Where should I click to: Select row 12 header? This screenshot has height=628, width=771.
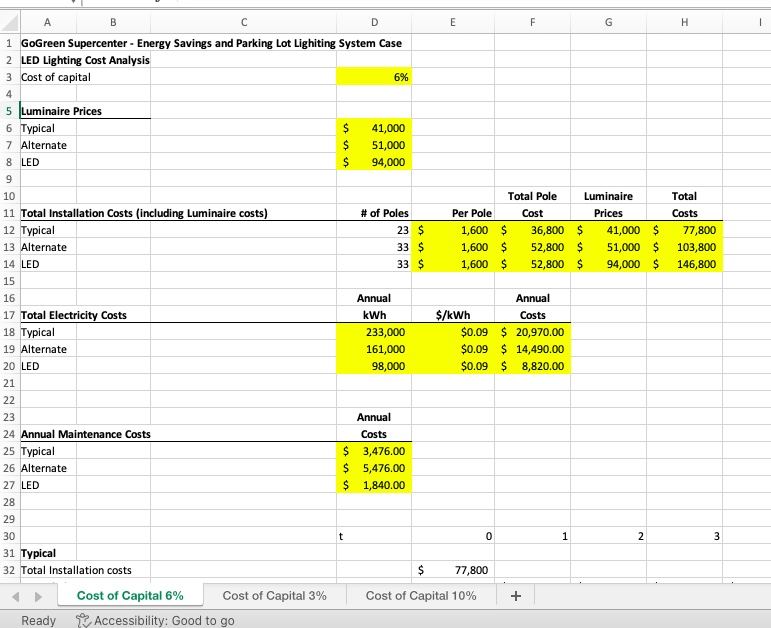point(9,230)
